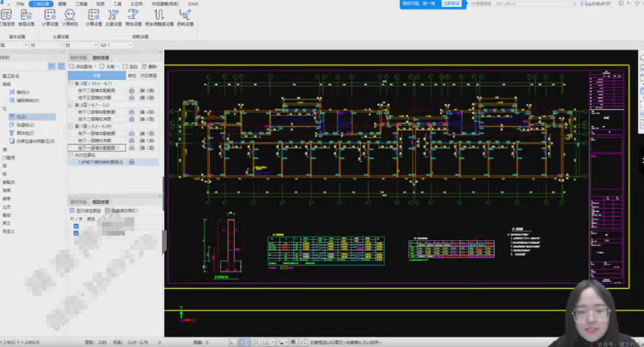Click the square grid icon in status bar

point(293,342)
